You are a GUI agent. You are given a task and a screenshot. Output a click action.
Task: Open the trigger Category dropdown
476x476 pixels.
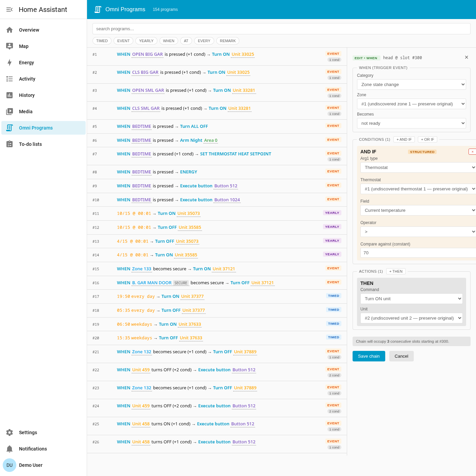pyautogui.click(x=411, y=84)
